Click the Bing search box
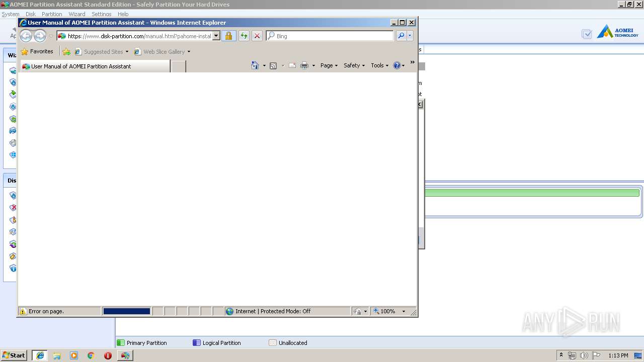Viewport: 644px width, 362px height. (330, 36)
